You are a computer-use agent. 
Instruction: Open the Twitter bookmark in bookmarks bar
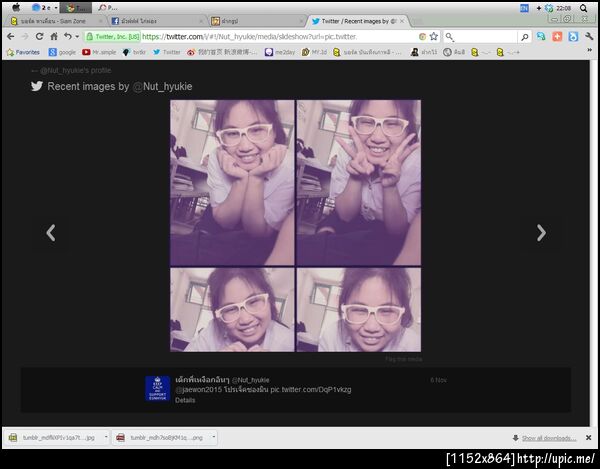tap(166, 52)
